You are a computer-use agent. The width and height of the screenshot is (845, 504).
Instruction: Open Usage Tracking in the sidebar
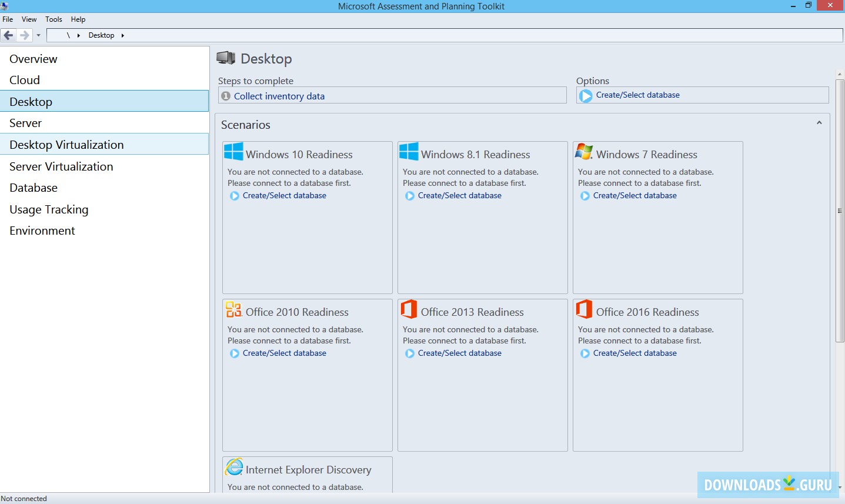click(105, 209)
